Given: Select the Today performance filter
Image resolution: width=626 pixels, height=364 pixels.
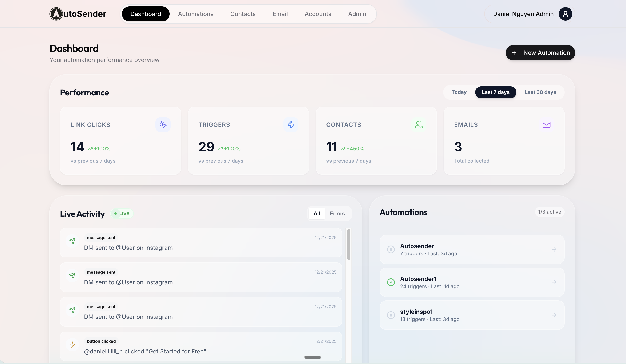Looking at the screenshot, I should (459, 92).
